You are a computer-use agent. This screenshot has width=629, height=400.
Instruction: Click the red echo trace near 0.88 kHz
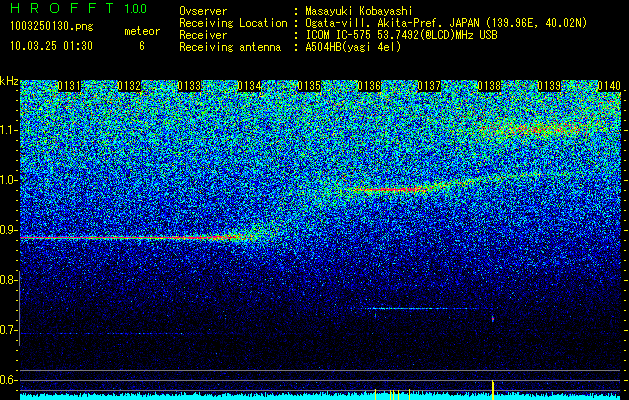(138, 238)
